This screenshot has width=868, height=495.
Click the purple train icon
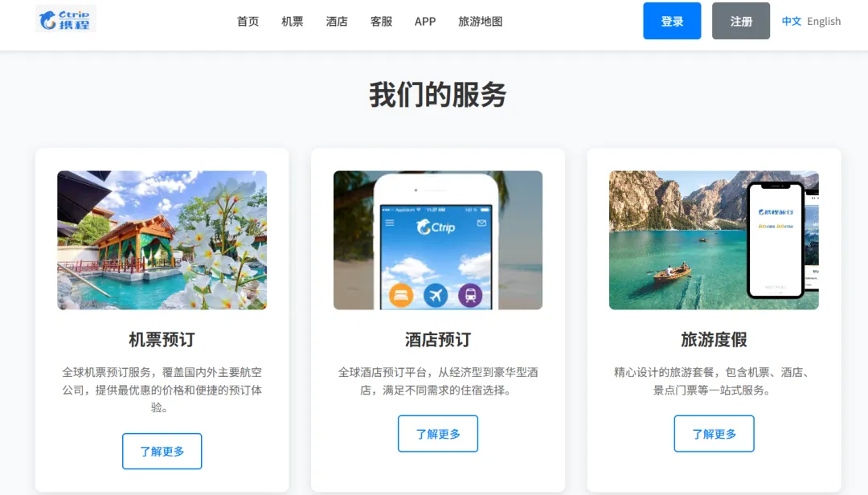click(470, 295)
